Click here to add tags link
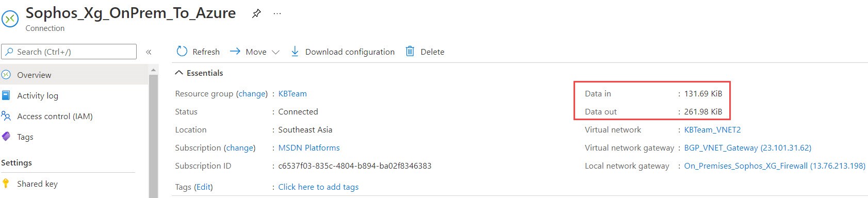This screenshot has width=868, height=198. [318, 187]
